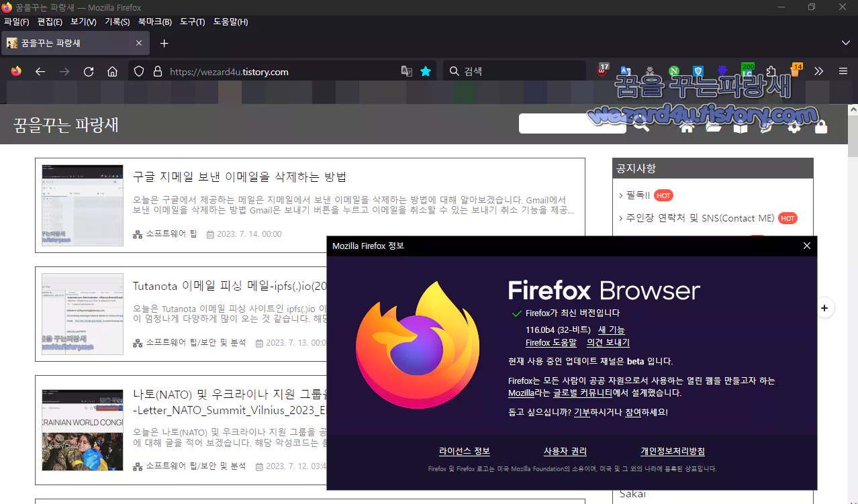The width and height of the screenshot is (858, 504).
Task: Open tracking protection shield in address bar
Action: click(x=139, y=71)
